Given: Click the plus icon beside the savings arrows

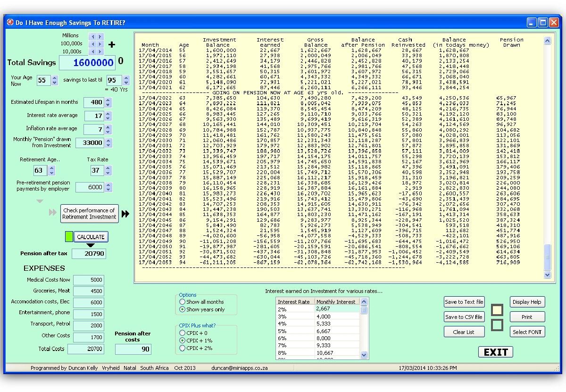Looking at the screenshot, I should [x=111, y=45].
